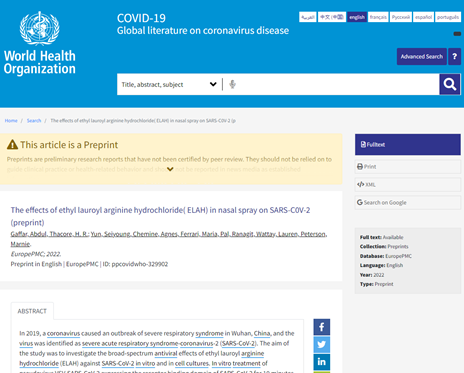Image resolution: width=464 pixels, height=373 pixels.
Task: Click the World Health Organization logo
Action: [x=40, y=44]
